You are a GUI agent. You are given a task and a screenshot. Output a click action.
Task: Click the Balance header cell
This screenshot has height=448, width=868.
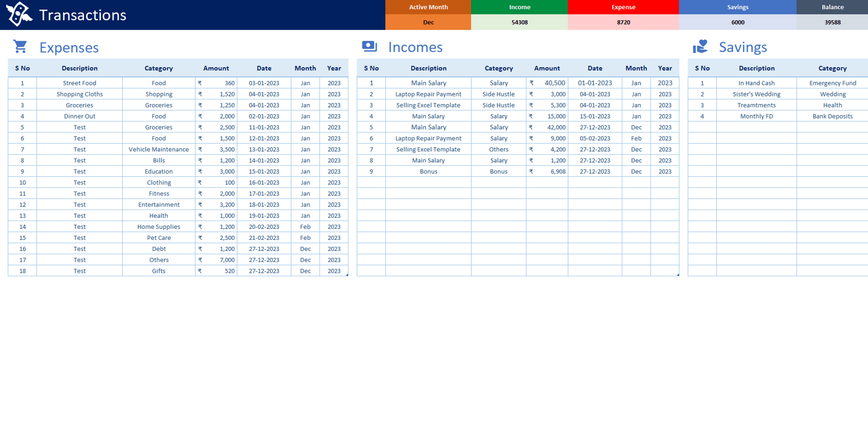click(x=833, y=8)
